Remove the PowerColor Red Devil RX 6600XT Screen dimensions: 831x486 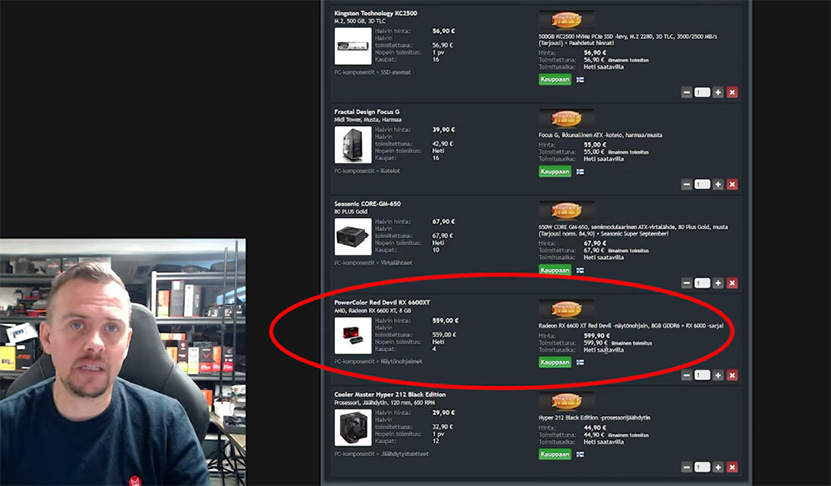pos(732,375)
